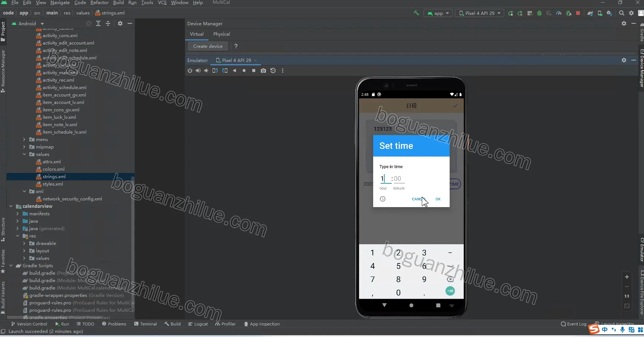
Task: Click the emulator volume down icon
Action: (206, 71)
